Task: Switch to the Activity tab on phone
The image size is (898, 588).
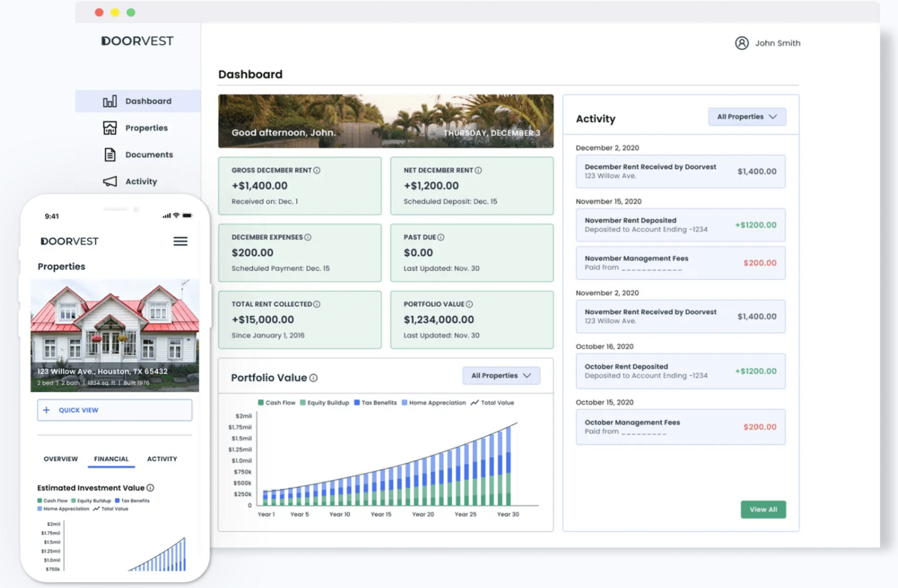Action: pos(162,459)
